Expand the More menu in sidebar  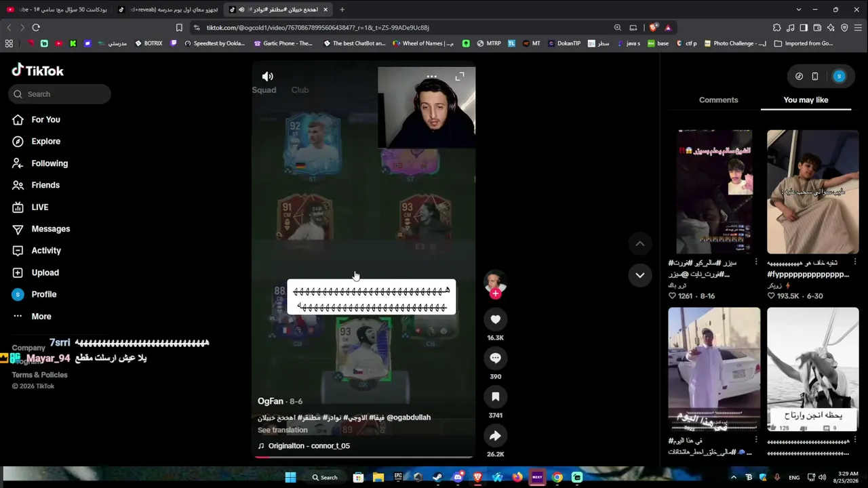pyautogui.click(x=32, y=316)
